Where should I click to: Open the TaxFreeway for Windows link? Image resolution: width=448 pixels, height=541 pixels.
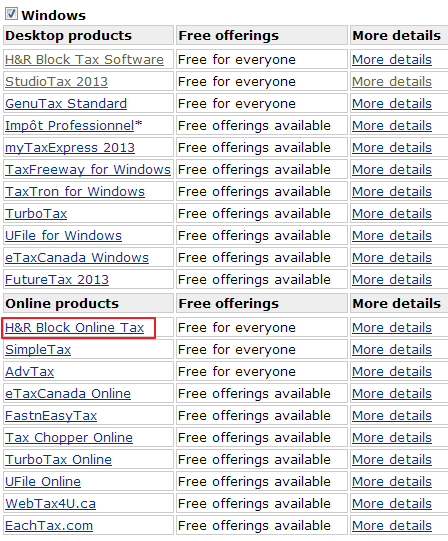(x=88, y=170)
